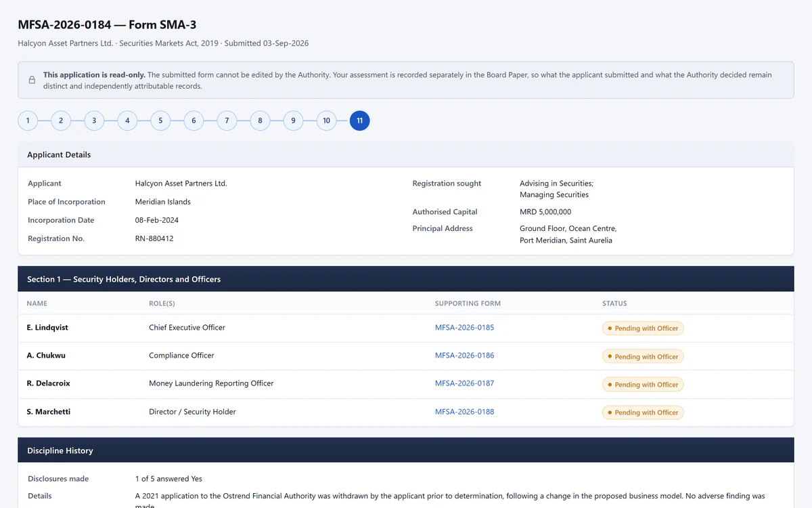Go to step 2 in the stepper
The image size is (812, 508).
tap(61, 121)
